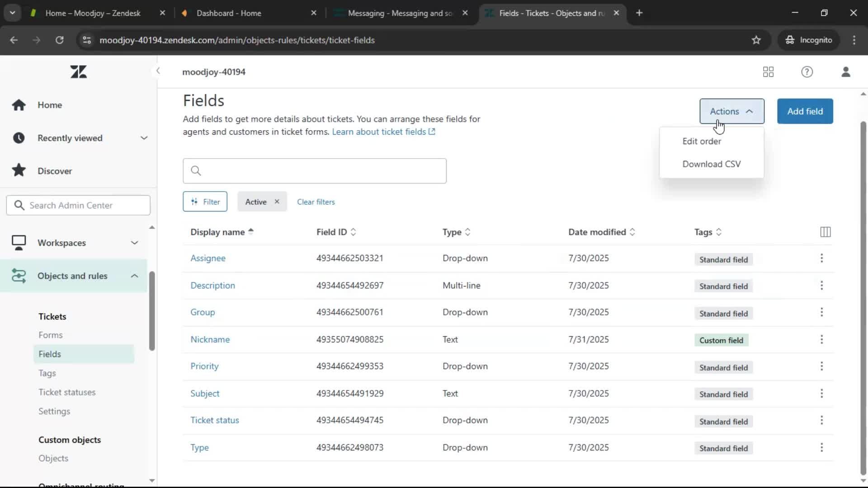Viewport: 868px width, 488px height.
Task: Open the Assignee field link
Action: click(x=208, y=258)
